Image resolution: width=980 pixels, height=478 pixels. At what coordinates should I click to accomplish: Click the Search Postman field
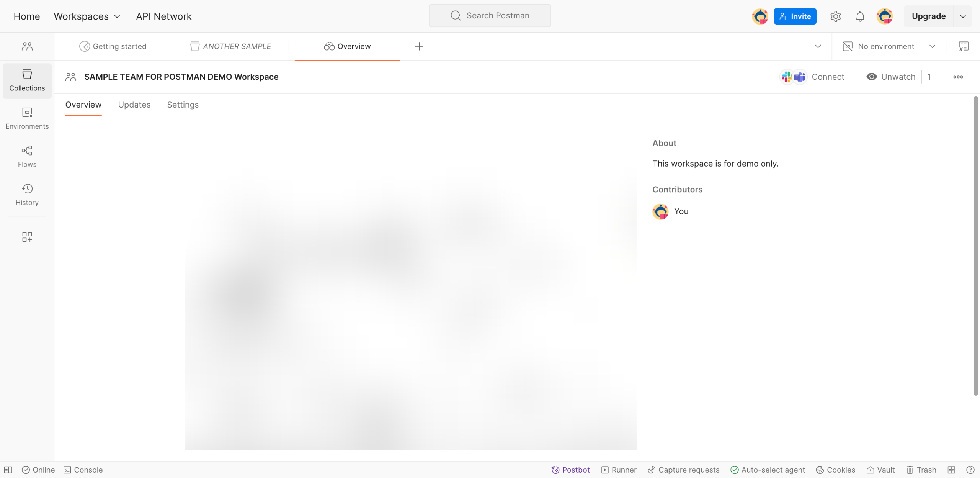[x=490, y=16]
